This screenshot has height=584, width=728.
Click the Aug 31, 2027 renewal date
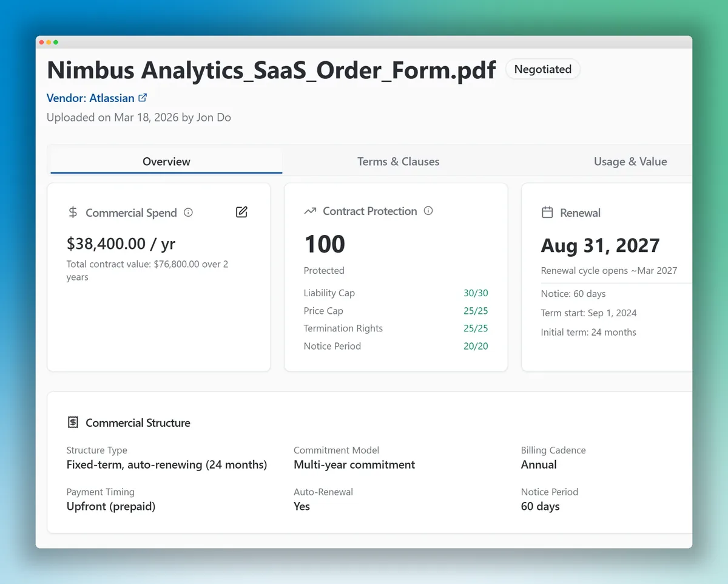point(600,245)
